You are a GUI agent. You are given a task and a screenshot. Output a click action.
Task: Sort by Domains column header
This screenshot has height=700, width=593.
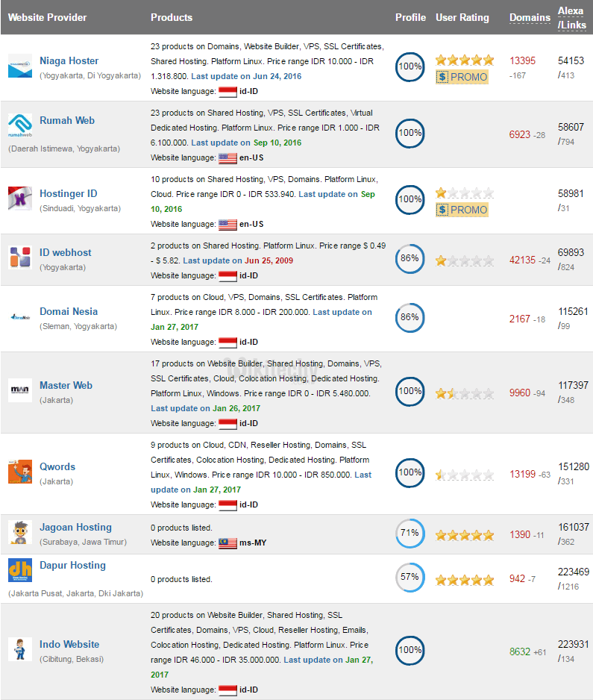(x=530, y=17)
